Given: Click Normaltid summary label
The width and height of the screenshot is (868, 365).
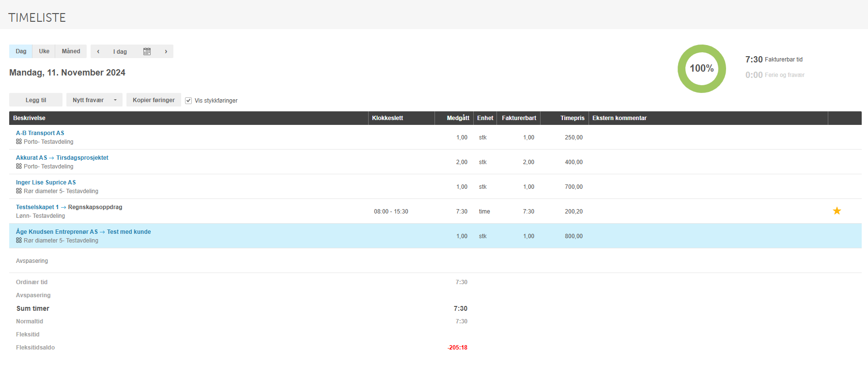Looking at the screenshot, I should (30, 321).
